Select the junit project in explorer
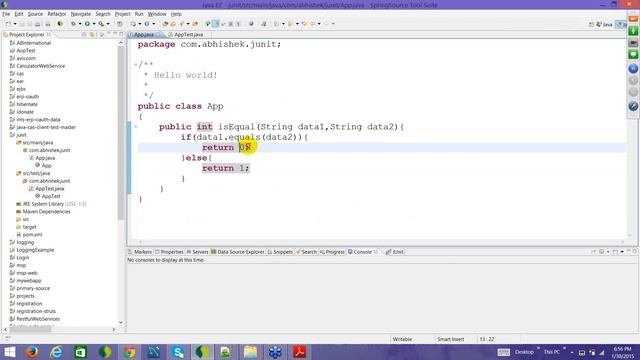Viewport: 640px width, 360px height. [21, 135]
